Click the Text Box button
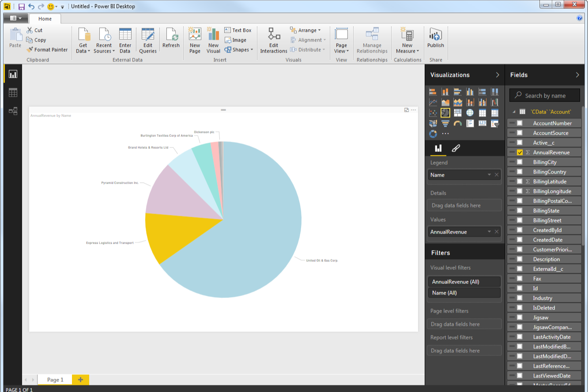Image resolution: width=588 pixels, height=392 pixels. tap(238, 30)
